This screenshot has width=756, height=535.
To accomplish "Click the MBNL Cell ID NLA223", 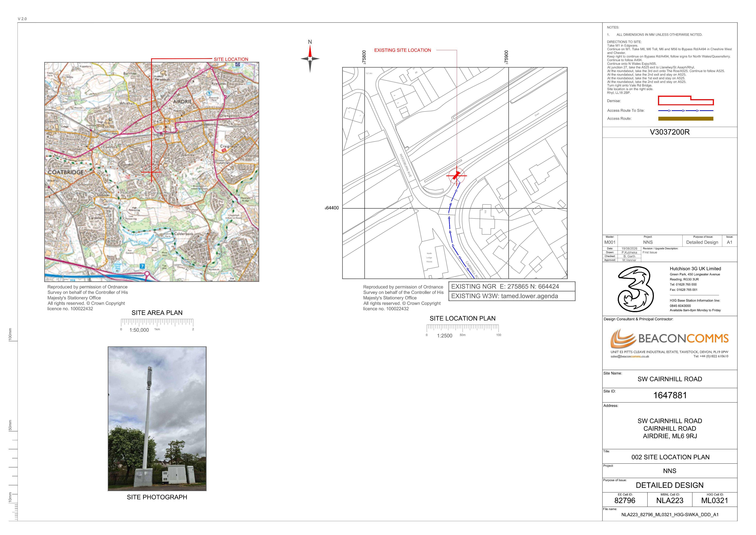I will [x=670, y=501].
